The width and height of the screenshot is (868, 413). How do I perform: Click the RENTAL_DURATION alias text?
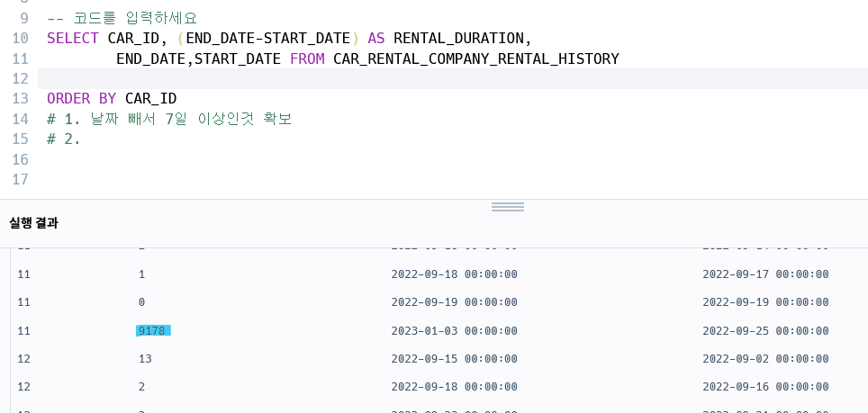coord(458,38)
